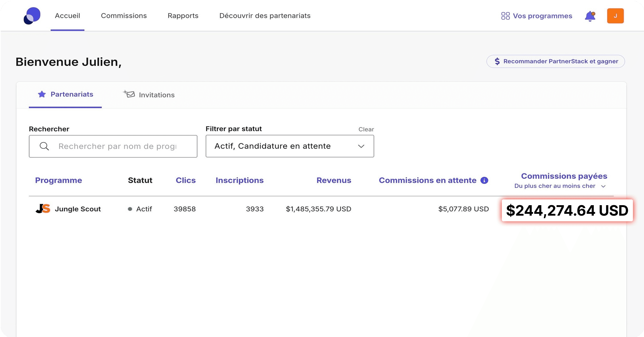Image resolution: width=644 pixels, height=337 pixels.
Task: Click Commissions payées column header
Action: [x=564, y=176]
